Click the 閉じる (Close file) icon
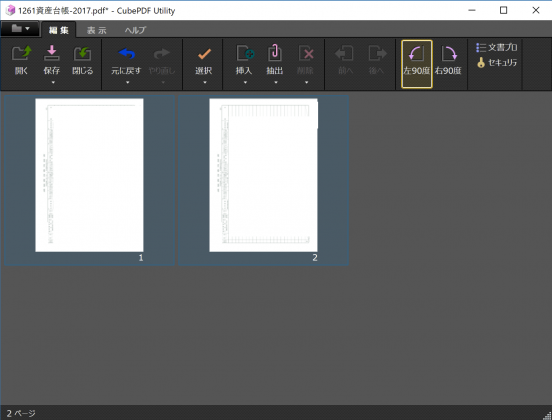 point(82,54)
